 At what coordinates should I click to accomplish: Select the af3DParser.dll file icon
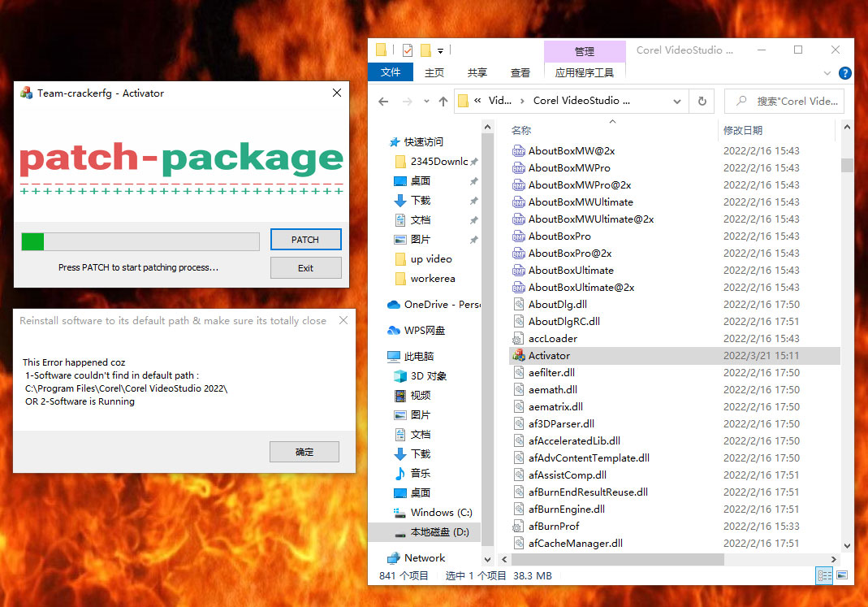(x=519, y=423)
